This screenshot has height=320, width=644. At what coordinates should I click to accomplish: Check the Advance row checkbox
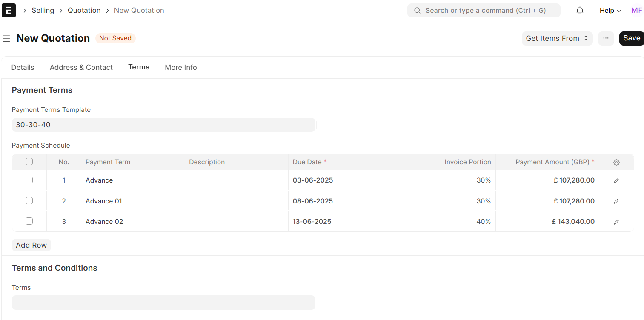click(29, 180)
